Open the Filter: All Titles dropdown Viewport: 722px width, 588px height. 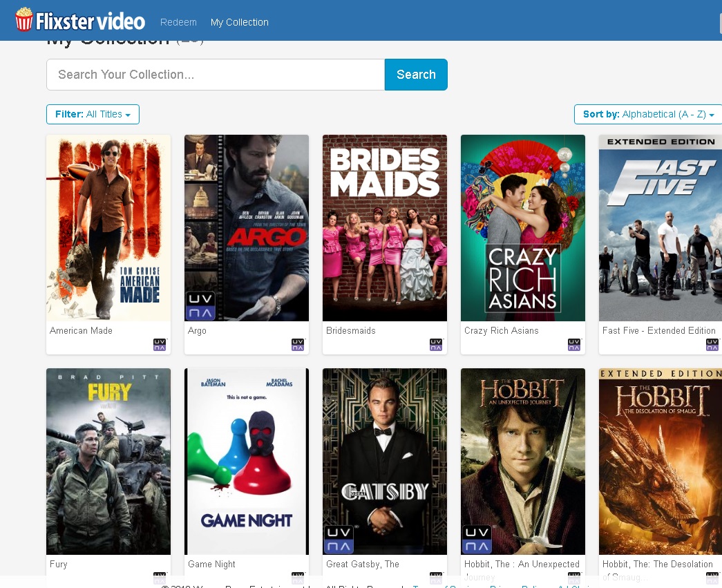pos(93,114)
